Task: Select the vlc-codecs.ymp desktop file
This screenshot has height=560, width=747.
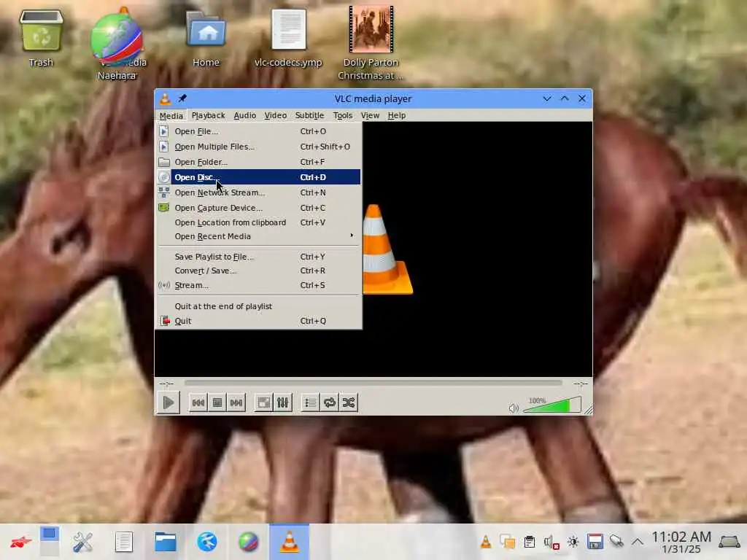Action: [288, 39]
